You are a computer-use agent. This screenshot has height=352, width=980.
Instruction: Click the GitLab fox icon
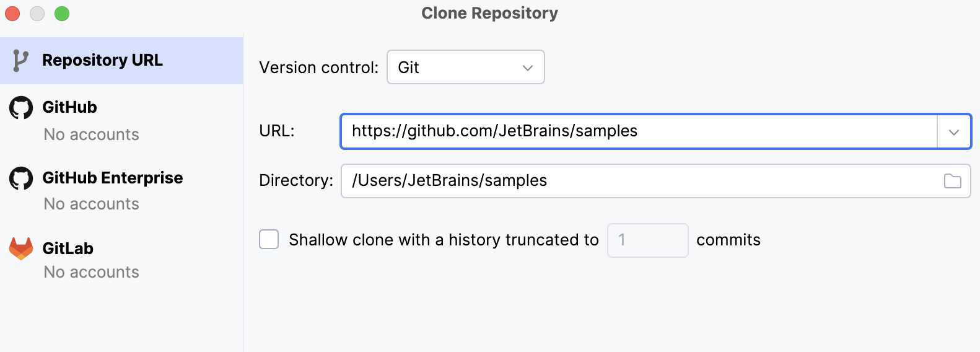point(21,249)
